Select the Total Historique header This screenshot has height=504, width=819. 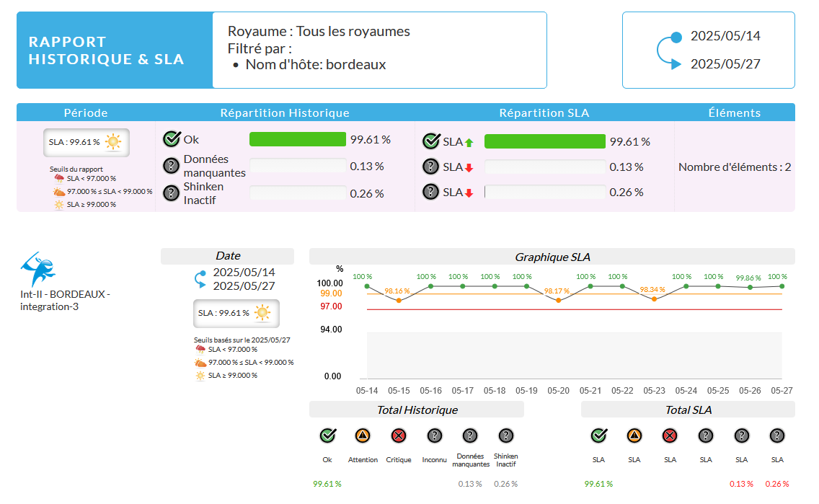(x=417, y=410)
